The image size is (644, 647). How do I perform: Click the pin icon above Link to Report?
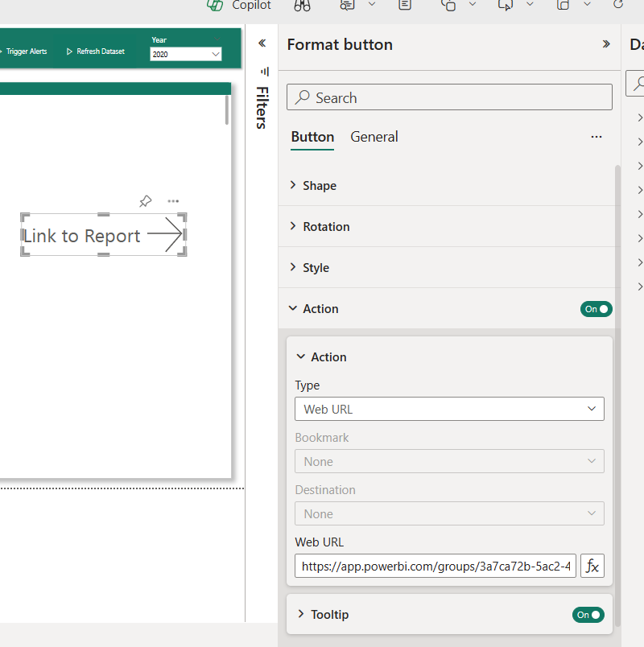146,201
